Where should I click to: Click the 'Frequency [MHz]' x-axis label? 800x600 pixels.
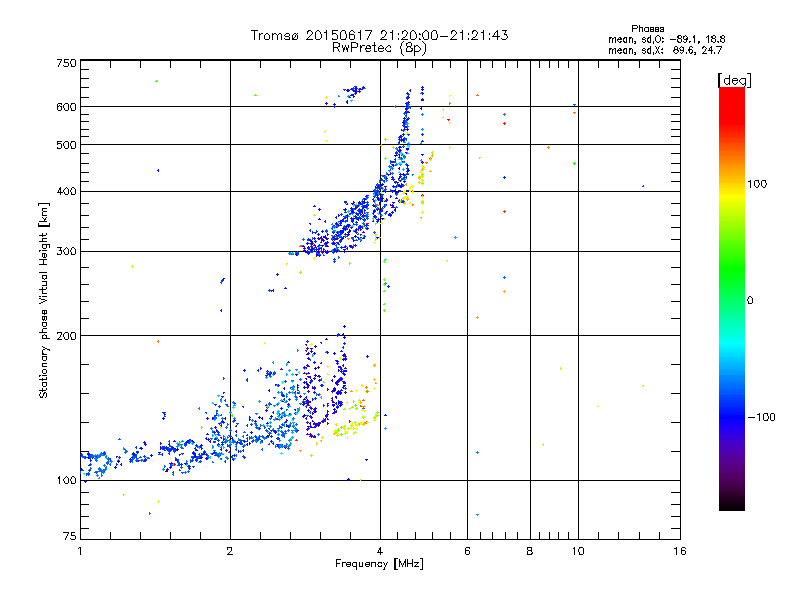[379, 564]
